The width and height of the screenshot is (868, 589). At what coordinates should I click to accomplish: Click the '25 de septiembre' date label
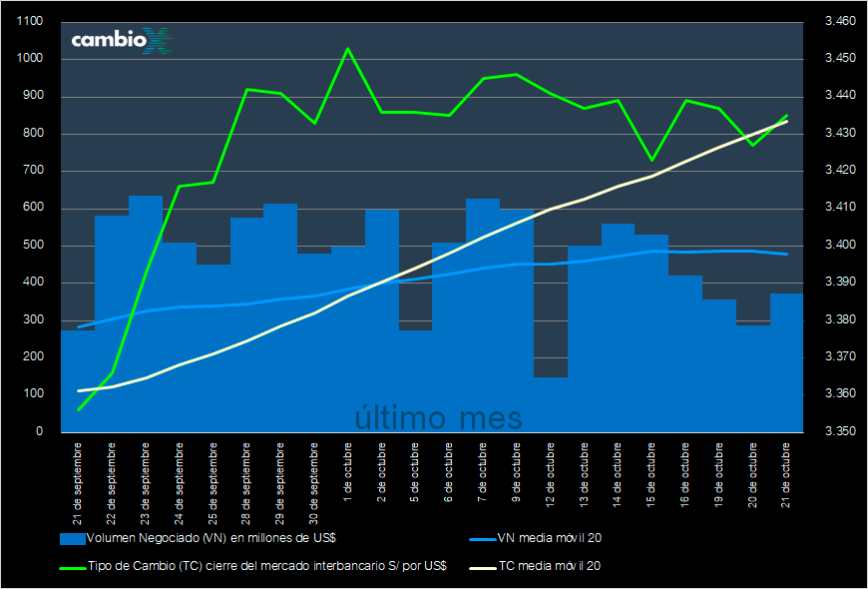click(x=213, y=484)
